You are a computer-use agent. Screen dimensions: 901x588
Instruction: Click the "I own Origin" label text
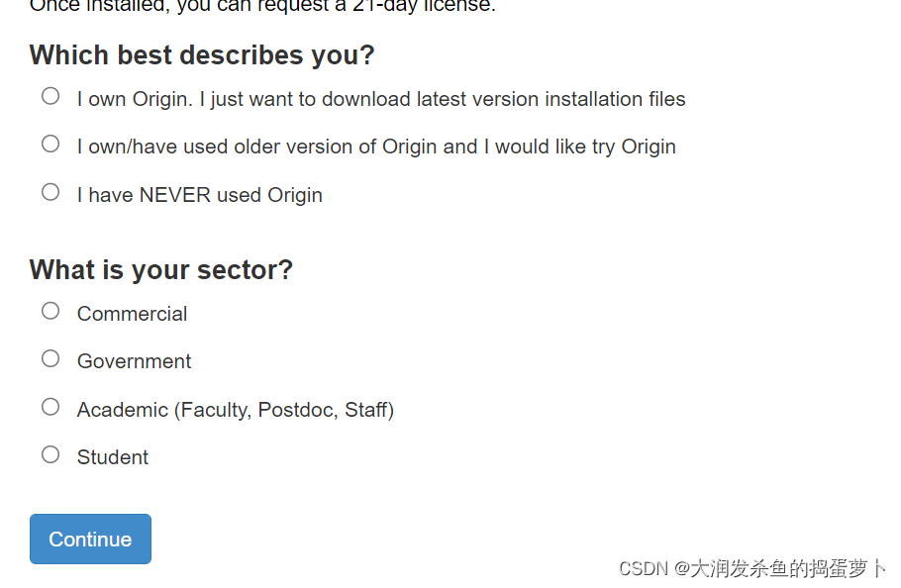tap(380, 99)
